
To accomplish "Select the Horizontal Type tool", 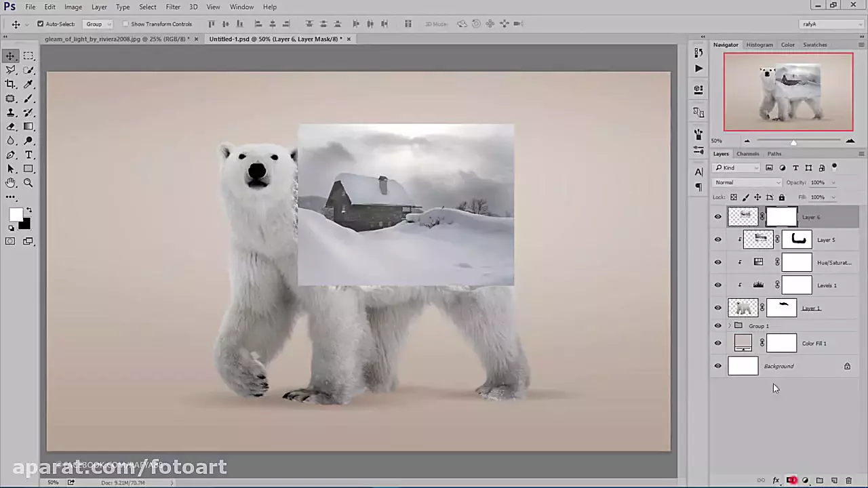I will point(28,155).
